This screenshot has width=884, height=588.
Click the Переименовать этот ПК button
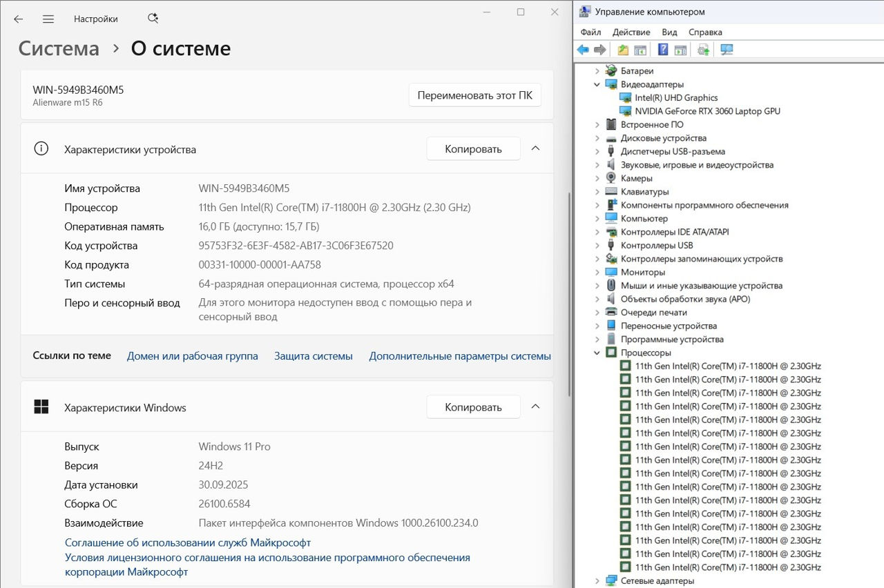pyautogui.click(x=474, y=95)
